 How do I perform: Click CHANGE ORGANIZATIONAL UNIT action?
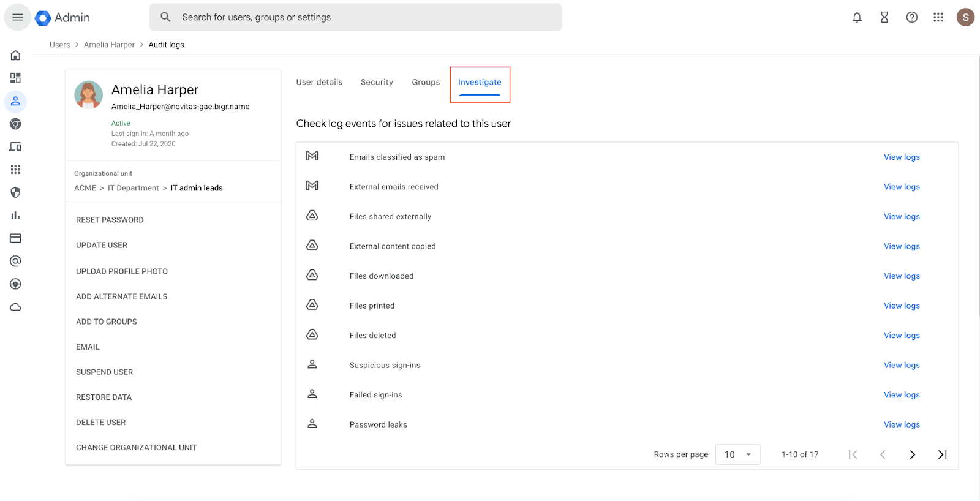[137, 448]
